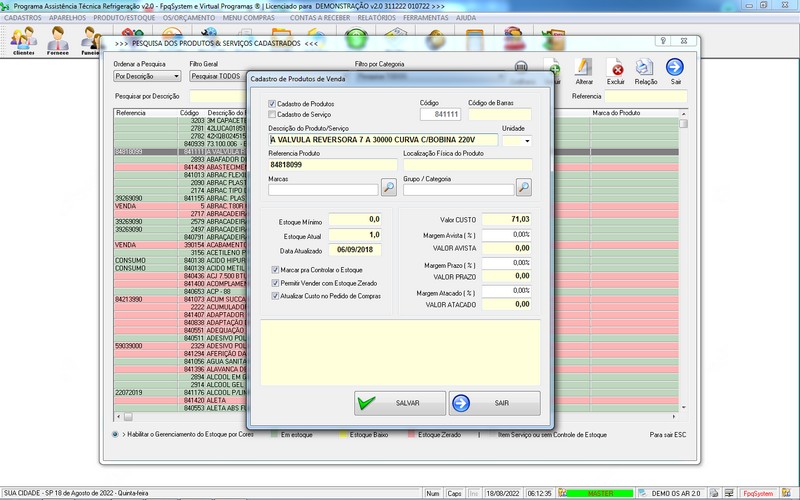Click the barcode icon near category filter
The height and width of the screenshot is (500, 800).
[520, 66]
